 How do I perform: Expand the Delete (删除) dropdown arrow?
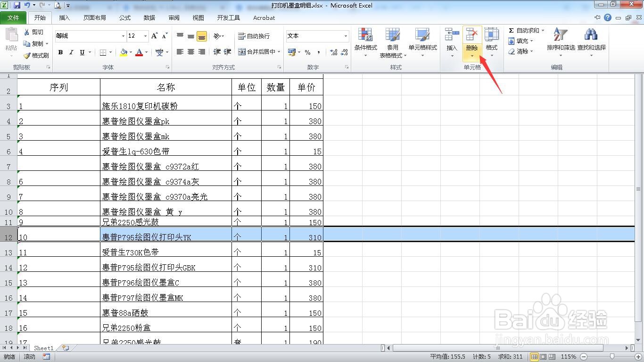(x=472, y=56)
